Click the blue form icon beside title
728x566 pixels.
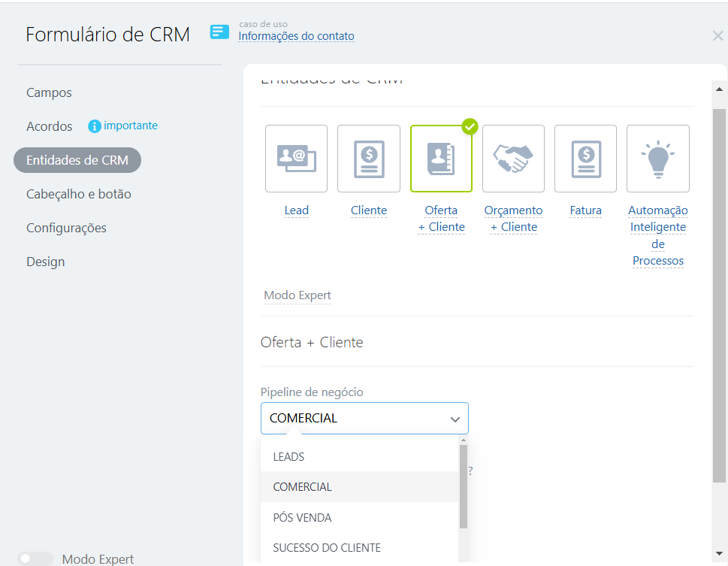click(219, 32)
